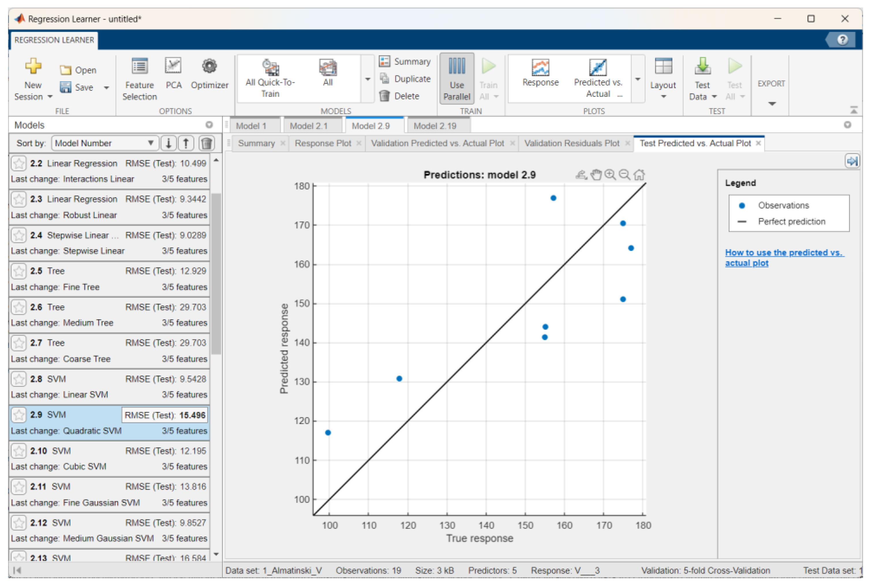Delete selected model with trash icon
870x588 pixels.
[x=207, y=143]
